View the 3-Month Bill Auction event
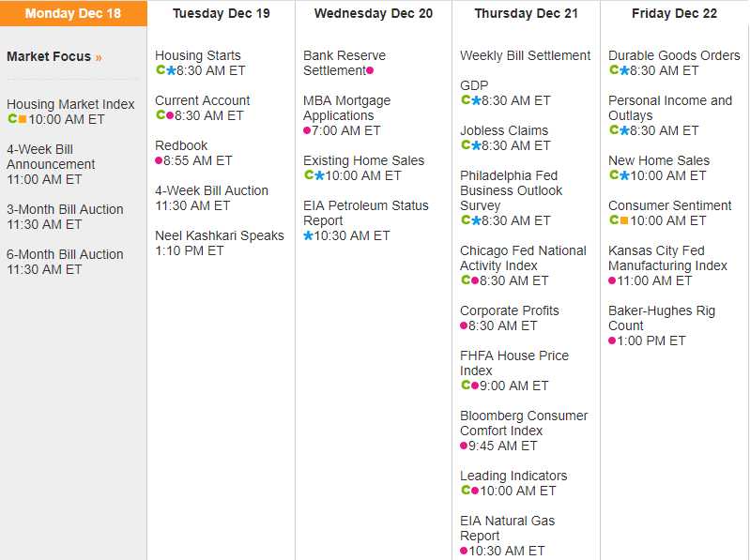The width and height of the screenshot is (750, 560). tap(65, 209)
